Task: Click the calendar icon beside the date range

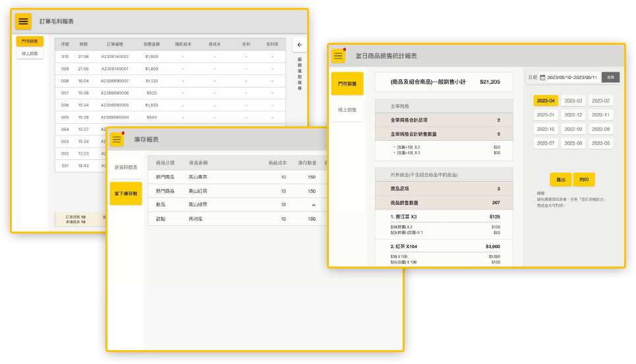Action: (542, 77)
